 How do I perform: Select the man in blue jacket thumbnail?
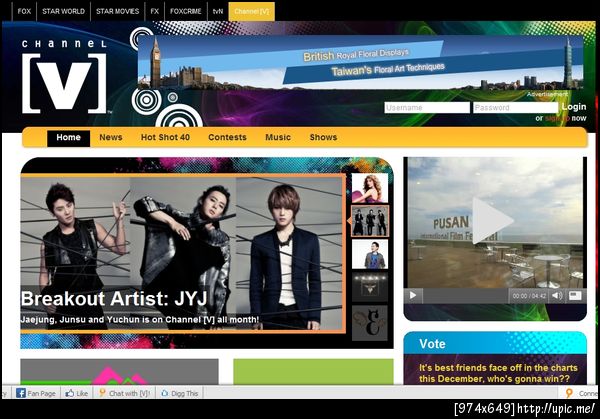pos(370,254)
